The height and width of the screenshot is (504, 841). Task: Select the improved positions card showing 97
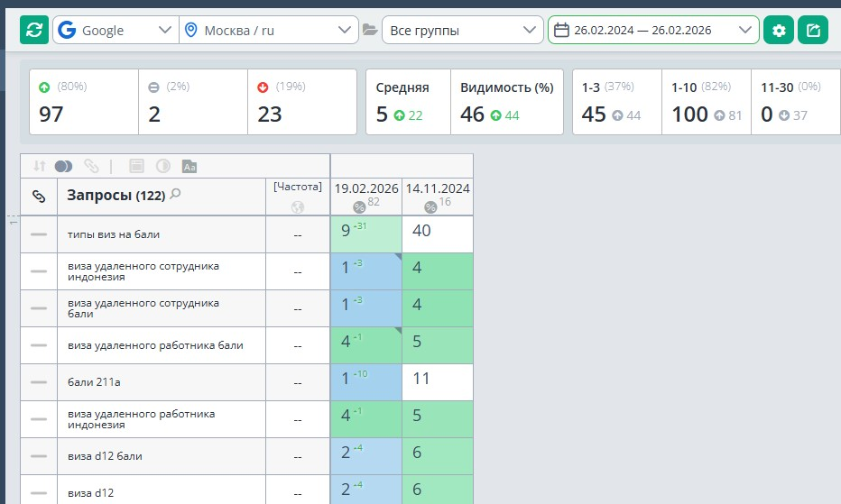[x=84, y=102]
